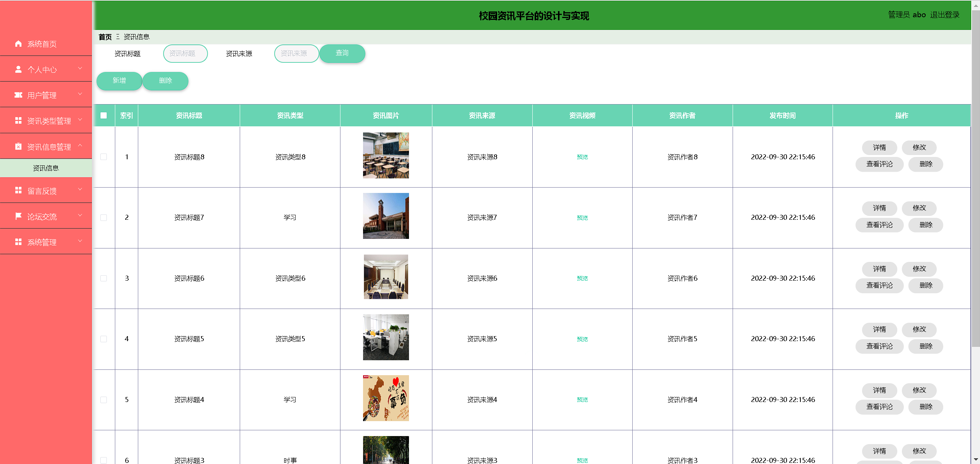Click the 资讯标题 search input field
Image resolution: width=980 pixels, height=464 pixels.
point(185,54)
